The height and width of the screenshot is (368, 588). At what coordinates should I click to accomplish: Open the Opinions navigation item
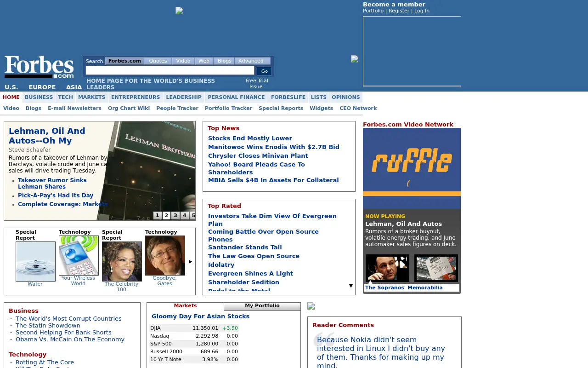[346, 97]
